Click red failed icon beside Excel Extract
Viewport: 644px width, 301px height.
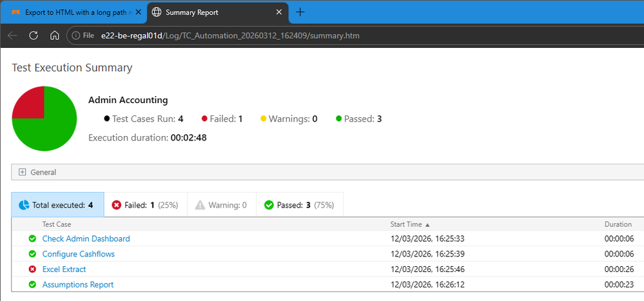point(32,269)
